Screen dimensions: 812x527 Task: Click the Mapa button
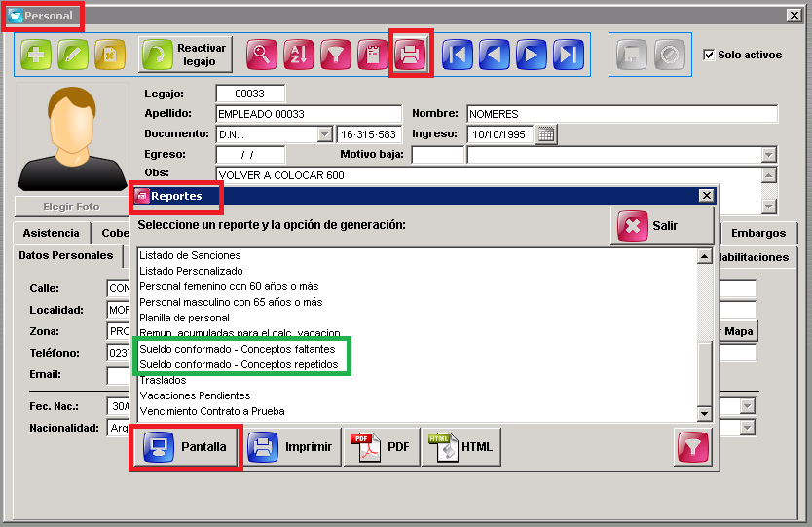(739, 331)
